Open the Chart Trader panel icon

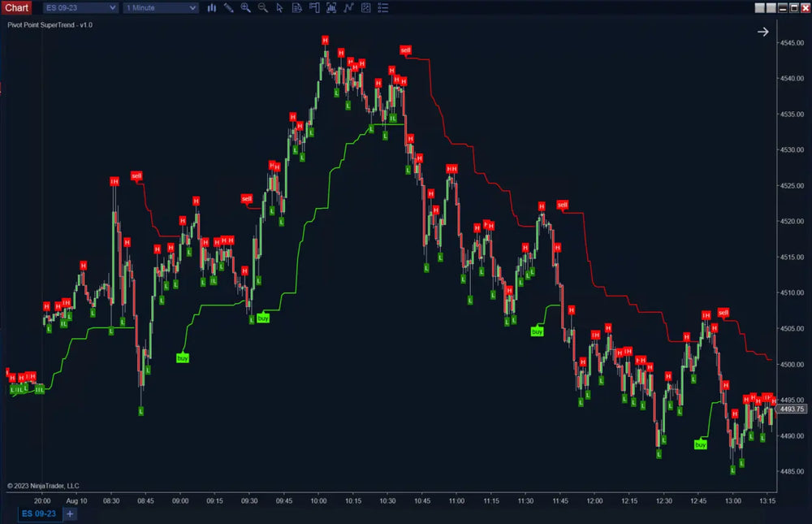[314, 7]
